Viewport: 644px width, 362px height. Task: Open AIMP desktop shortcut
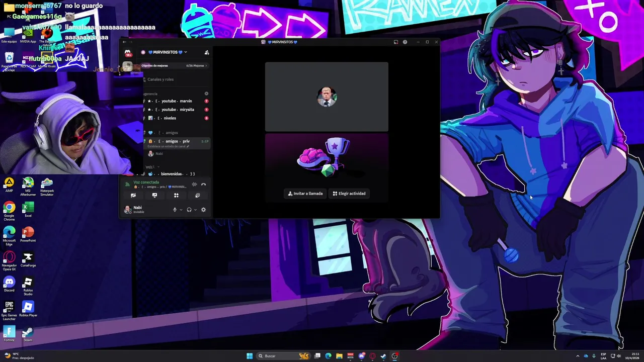point(9,185)
